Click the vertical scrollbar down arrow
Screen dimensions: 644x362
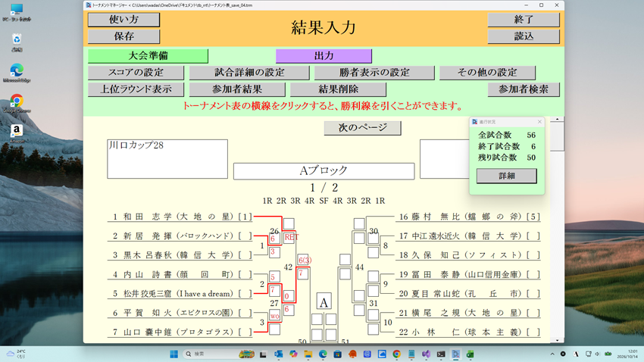point(557,340)
